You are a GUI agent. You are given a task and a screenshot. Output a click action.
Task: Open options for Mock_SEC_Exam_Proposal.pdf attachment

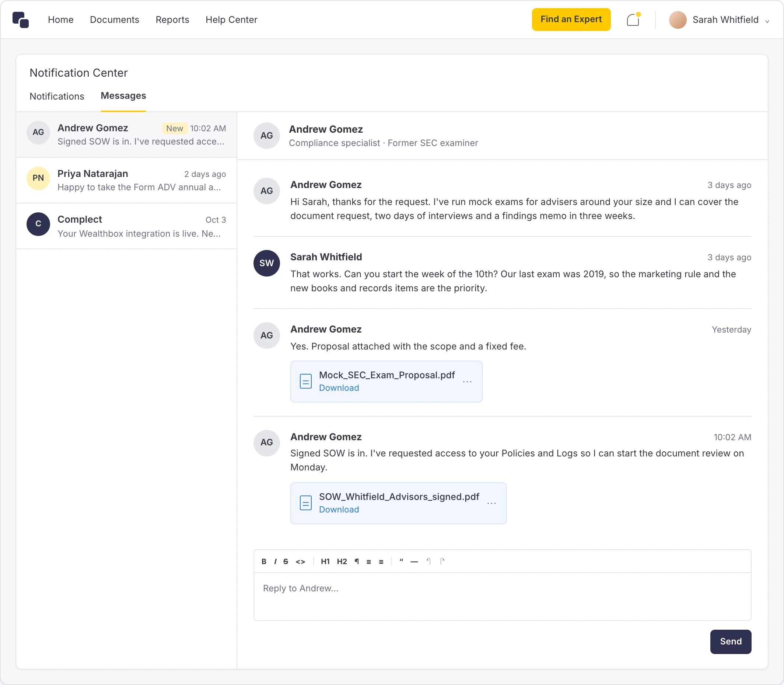[x=467, y=382]
